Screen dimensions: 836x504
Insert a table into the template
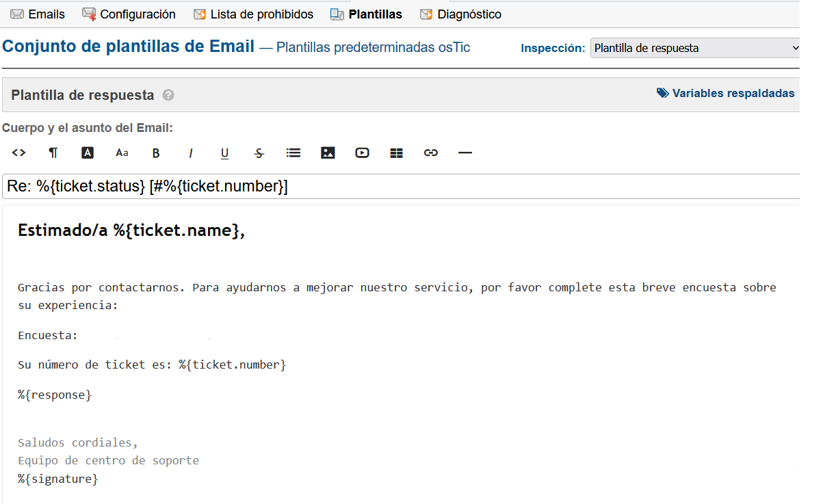[396, 153]
